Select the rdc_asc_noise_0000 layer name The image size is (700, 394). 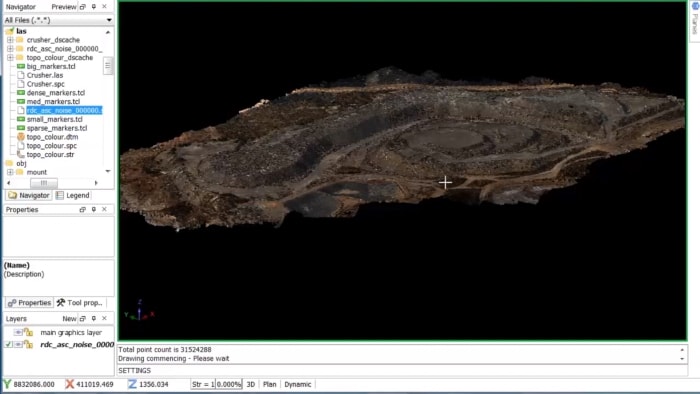(77, 344)
